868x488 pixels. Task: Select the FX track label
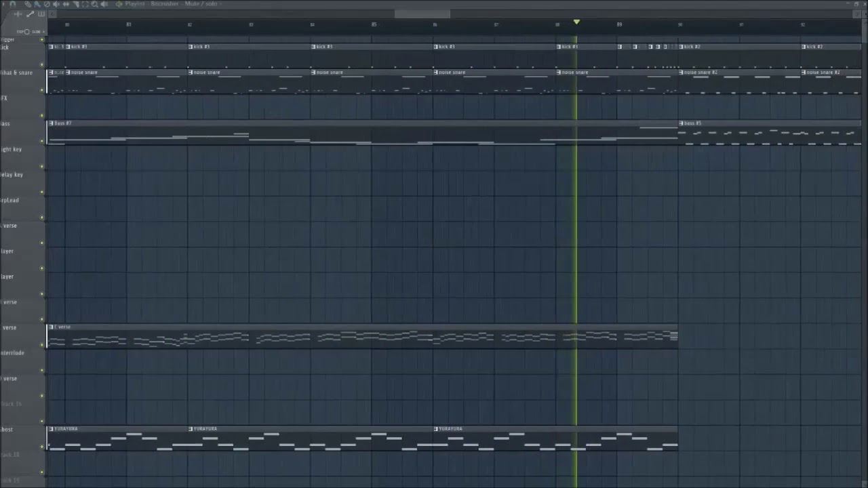pos(4,99)
